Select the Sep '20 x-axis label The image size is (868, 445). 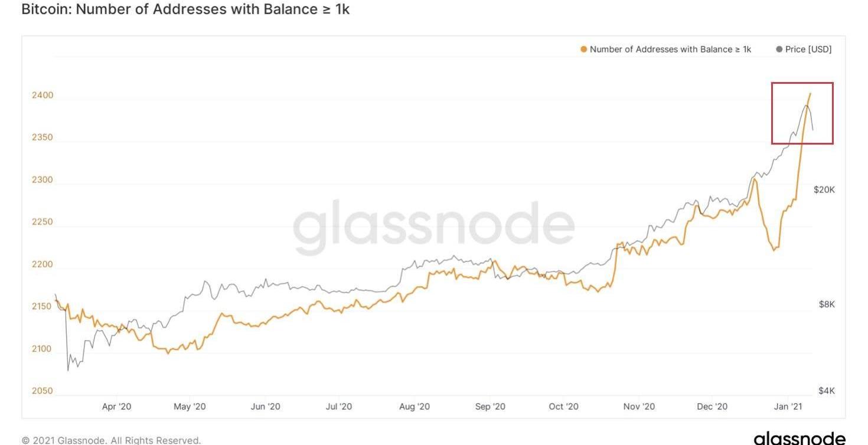click(490, 407)
